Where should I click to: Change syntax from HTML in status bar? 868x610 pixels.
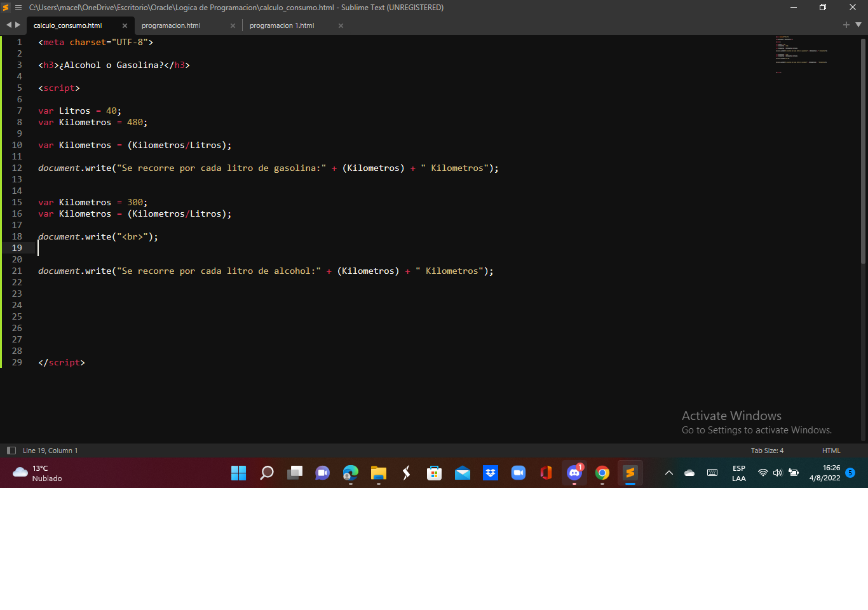(x=831, y=451)
